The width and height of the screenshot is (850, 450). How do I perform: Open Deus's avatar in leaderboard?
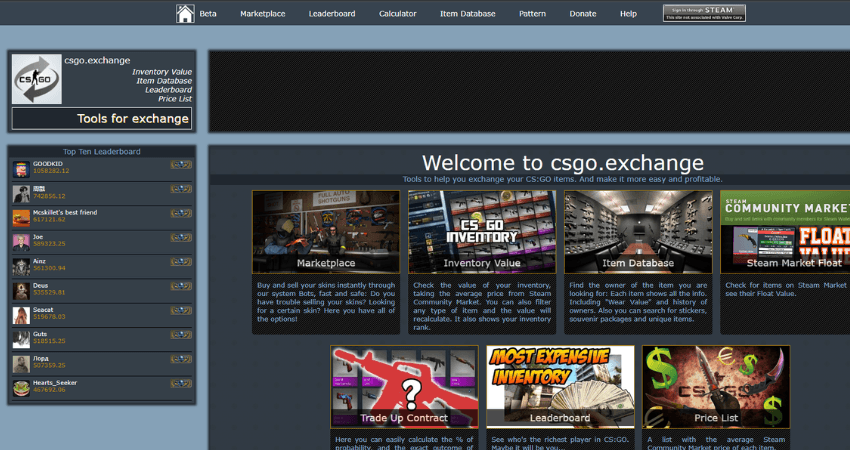point(21,291)
